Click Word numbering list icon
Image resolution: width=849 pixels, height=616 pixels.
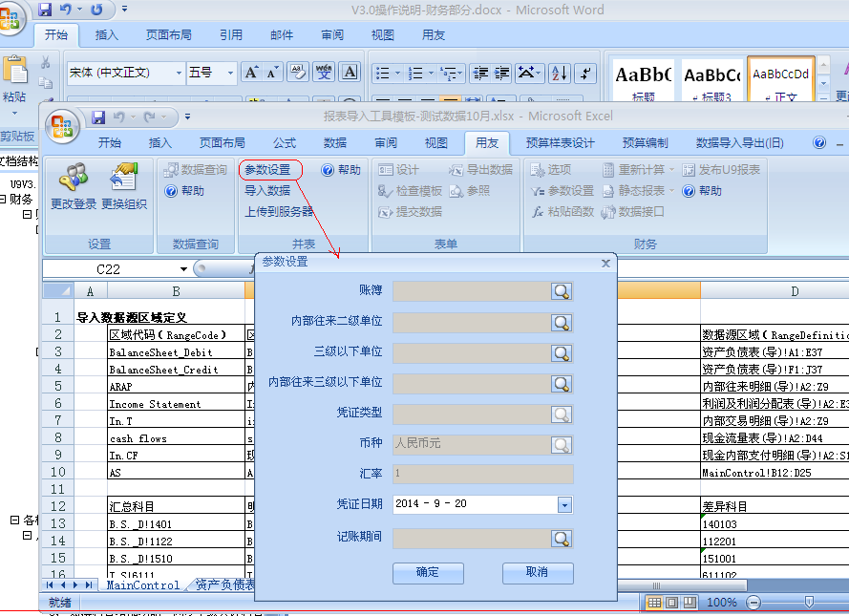click(x=415, y=74)
